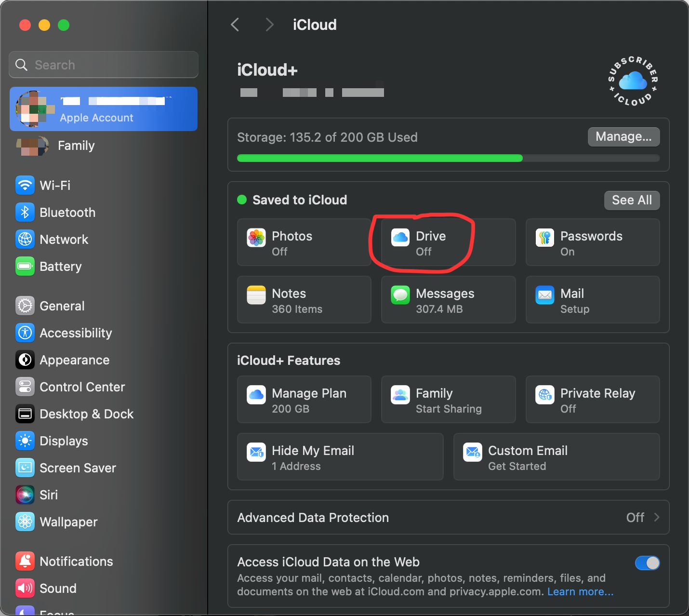Select the Network globe icon
The width and height of the screenshot is (689, 616).
25,239
